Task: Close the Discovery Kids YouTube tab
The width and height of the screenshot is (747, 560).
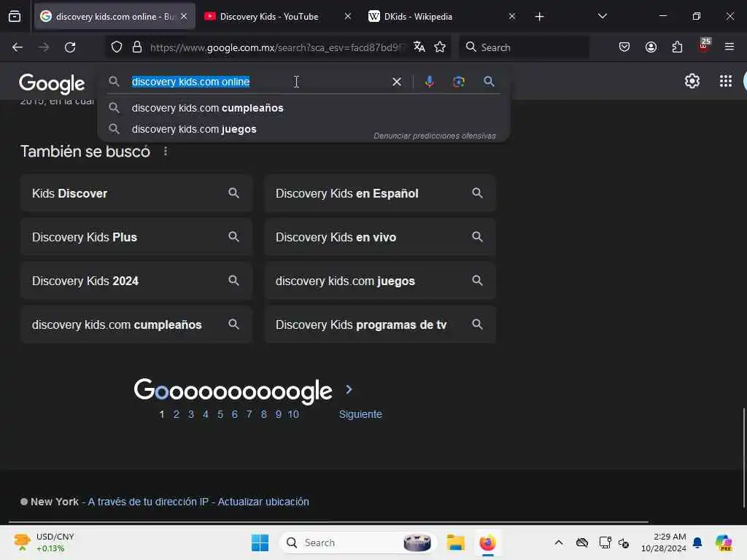Action: click(348, 16)
